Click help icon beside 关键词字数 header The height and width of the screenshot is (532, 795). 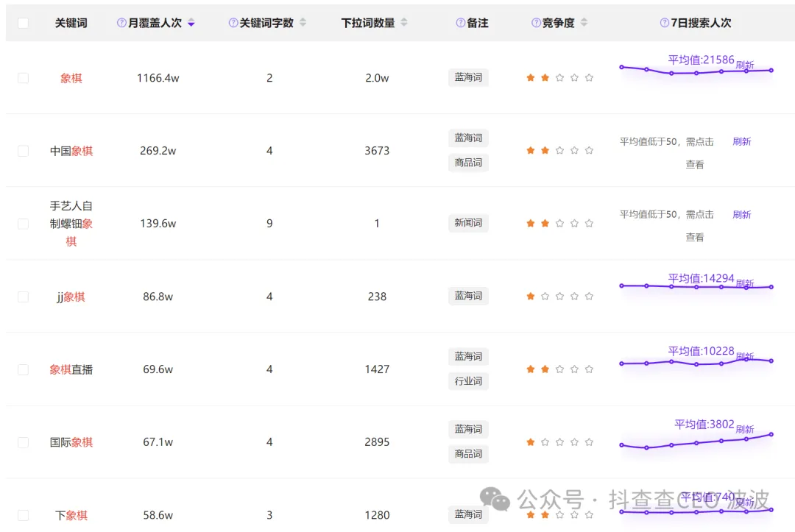coord(233,23)
